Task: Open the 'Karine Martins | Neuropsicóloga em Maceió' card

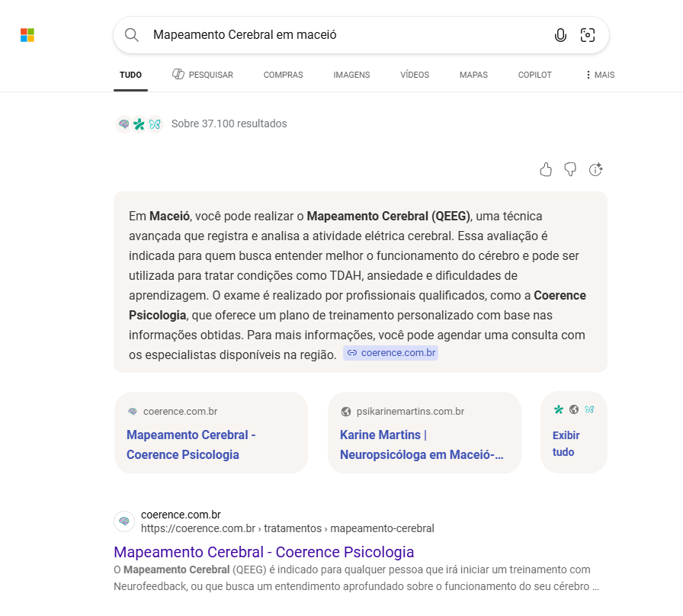Action: coord(425,432)
